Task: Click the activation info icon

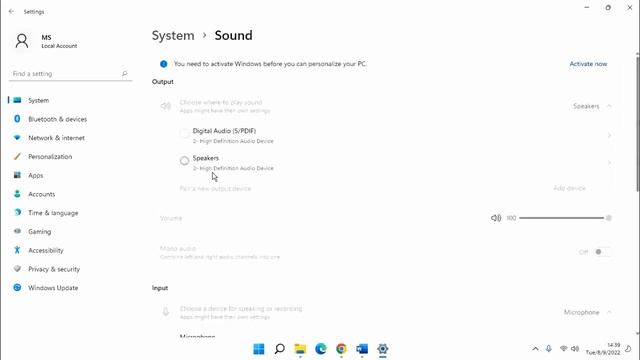Action: 164,64
